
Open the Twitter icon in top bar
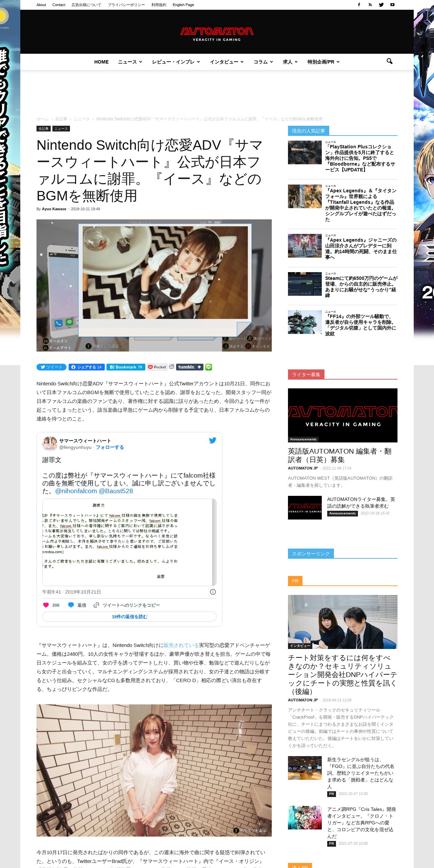[x=381, y=5]
